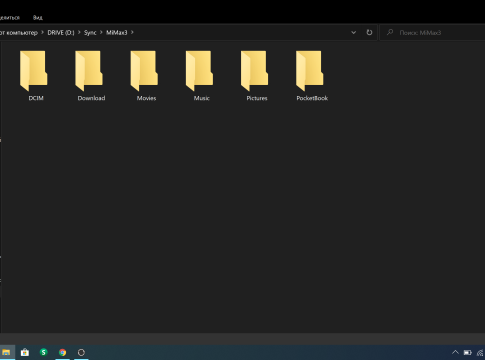
Task: Expand chevron after Sync breadcrumb
Action: [101, 32]
